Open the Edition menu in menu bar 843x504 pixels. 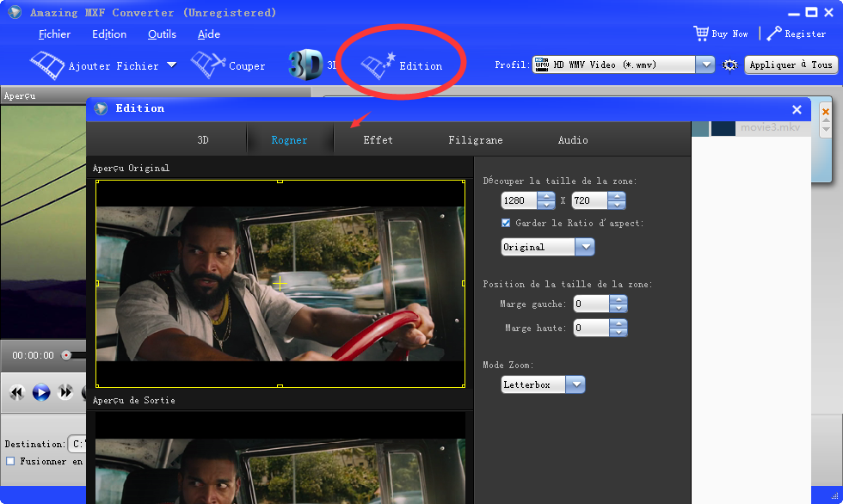click(x=109, y=34)
